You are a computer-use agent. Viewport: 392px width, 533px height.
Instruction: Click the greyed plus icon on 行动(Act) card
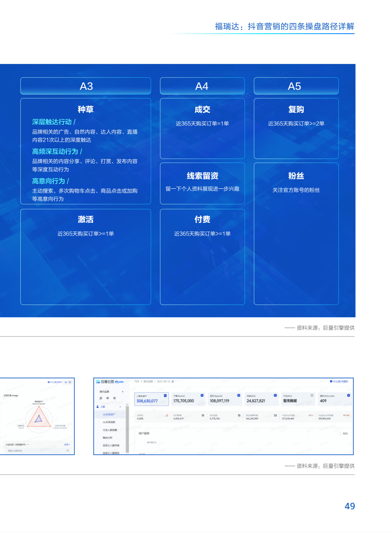(312, 395)
